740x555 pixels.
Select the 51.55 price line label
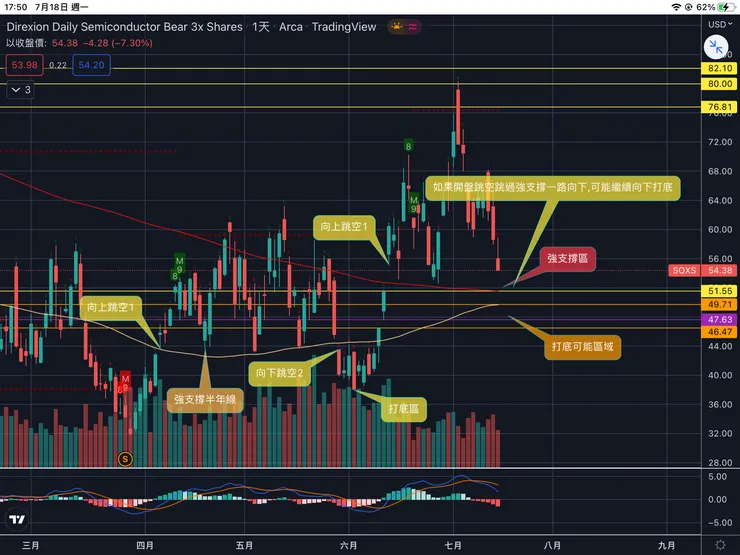tap(720, 291)
